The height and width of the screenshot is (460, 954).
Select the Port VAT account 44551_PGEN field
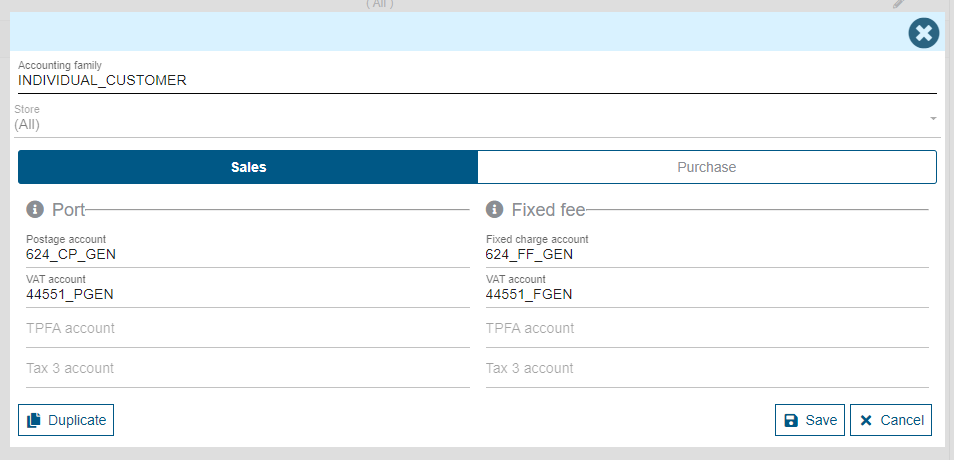coord(247,295)
